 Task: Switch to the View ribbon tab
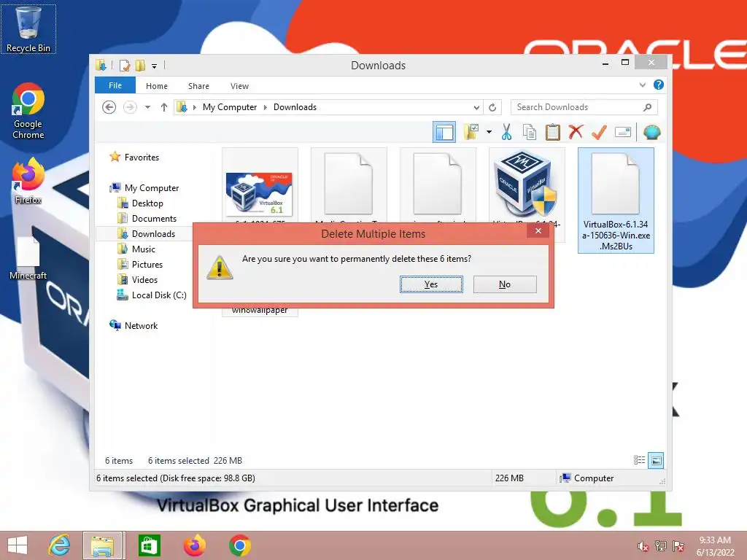(x=239, y=86)
